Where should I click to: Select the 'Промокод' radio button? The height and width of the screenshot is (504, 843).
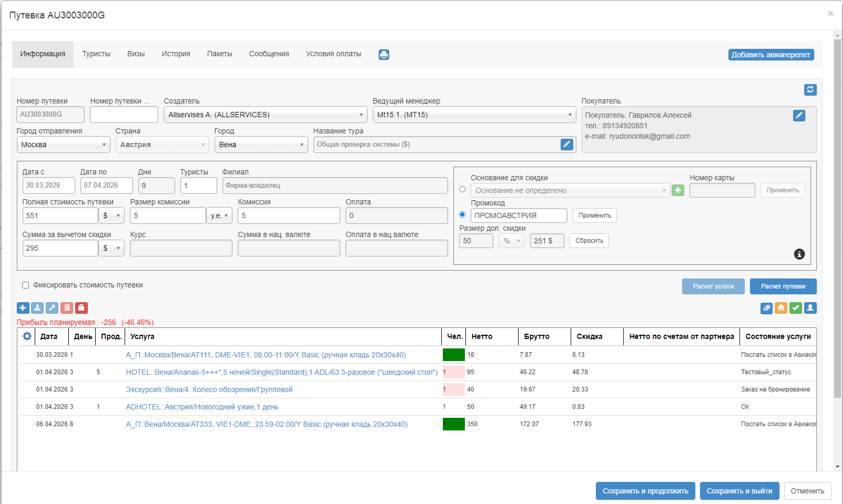[x=462, y=214]
